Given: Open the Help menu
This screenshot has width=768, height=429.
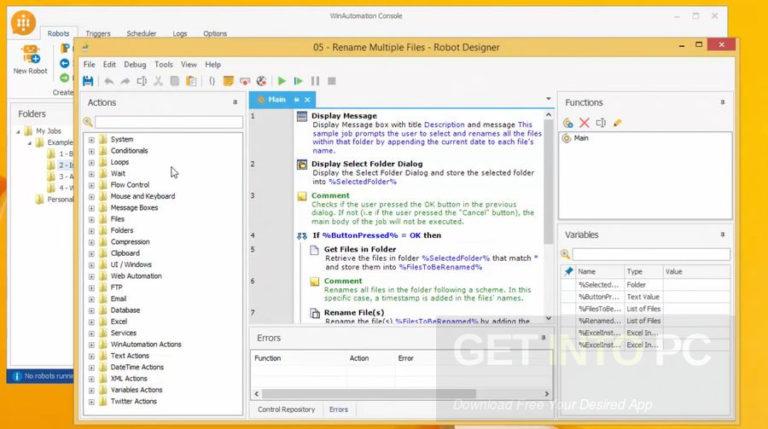Looking at the screenshot, I should [x=213, y=65].
